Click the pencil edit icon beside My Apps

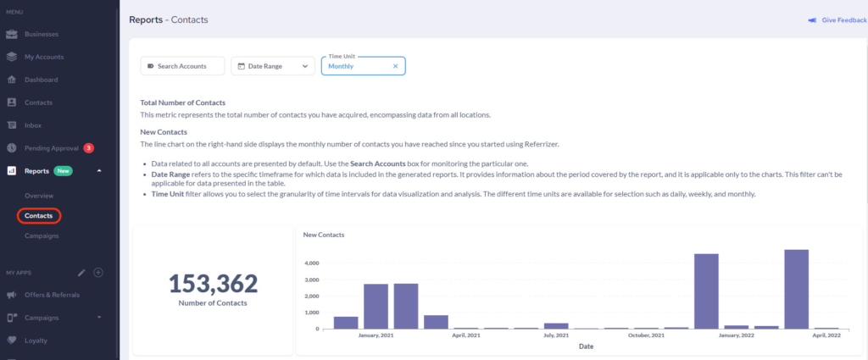click(81, 273)
